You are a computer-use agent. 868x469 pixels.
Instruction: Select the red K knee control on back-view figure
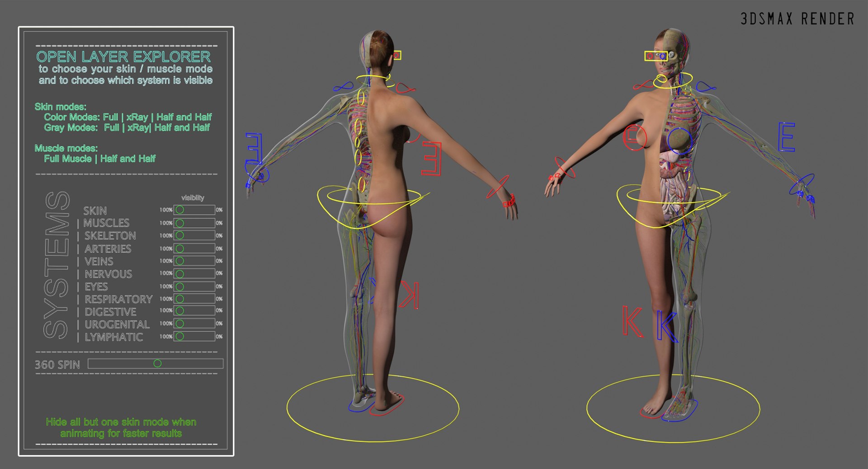[410, 295]
